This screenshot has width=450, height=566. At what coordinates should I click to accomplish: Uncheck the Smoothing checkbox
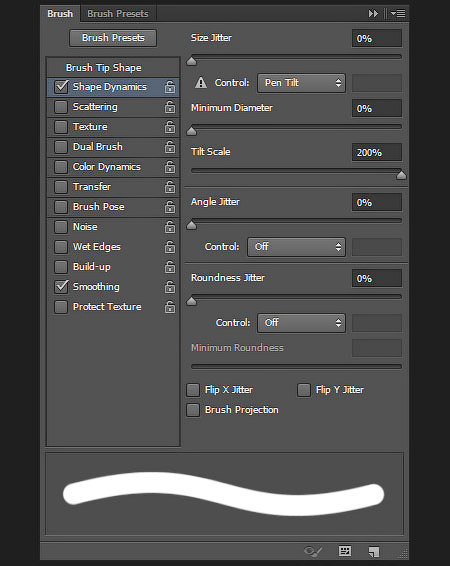[61, 287]
